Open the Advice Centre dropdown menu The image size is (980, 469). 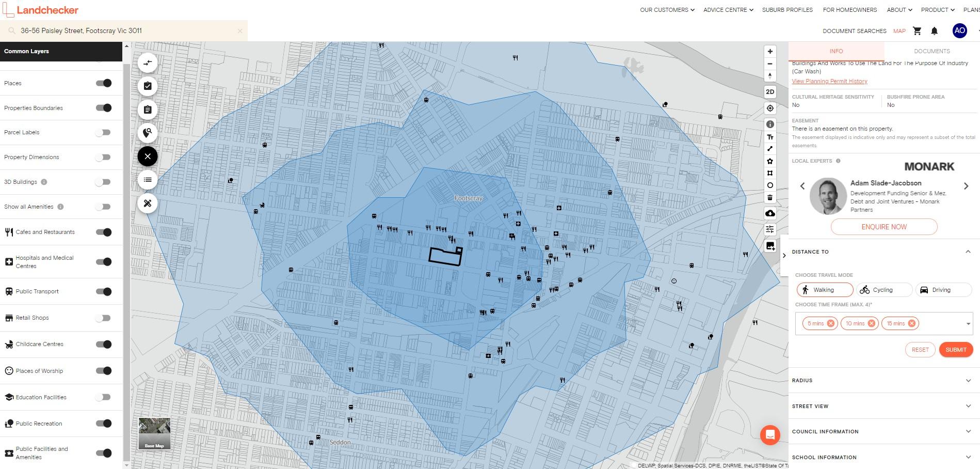point(728,10)
